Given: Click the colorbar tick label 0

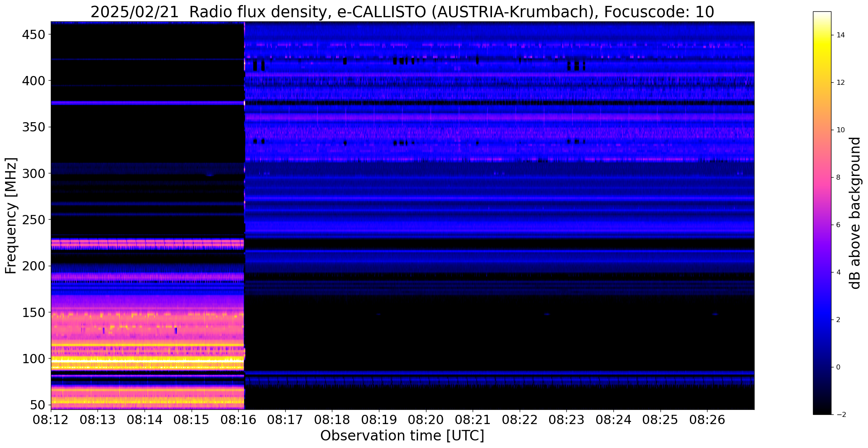Looking at the screenshot, I should (839, 367).
